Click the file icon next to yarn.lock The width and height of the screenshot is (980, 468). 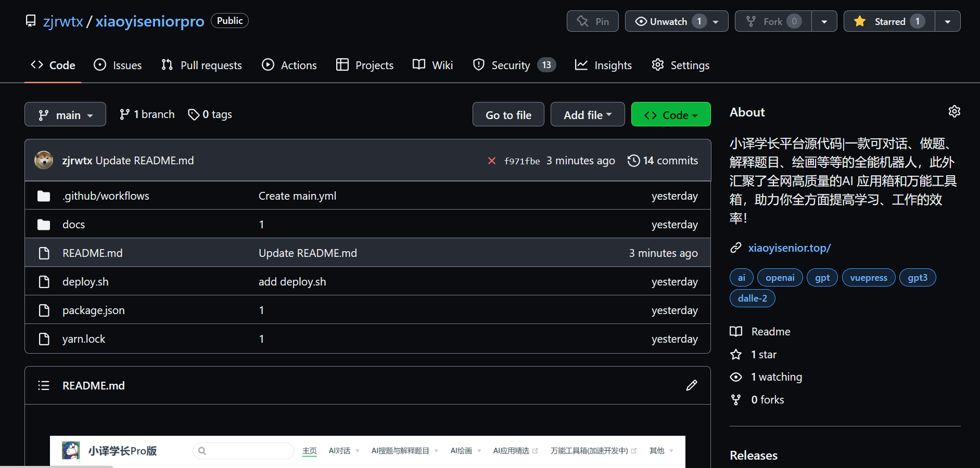[x=44, y=339]
